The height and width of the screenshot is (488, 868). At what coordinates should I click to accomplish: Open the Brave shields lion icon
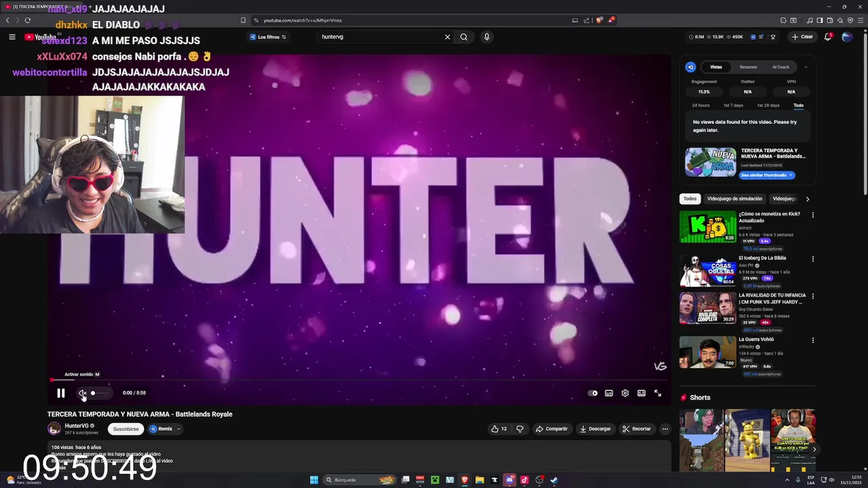click(x=599, y=20)
